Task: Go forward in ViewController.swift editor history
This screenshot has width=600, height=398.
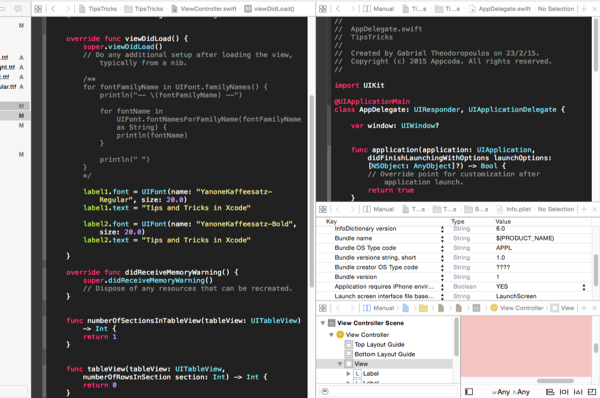Action: point(67,9)
